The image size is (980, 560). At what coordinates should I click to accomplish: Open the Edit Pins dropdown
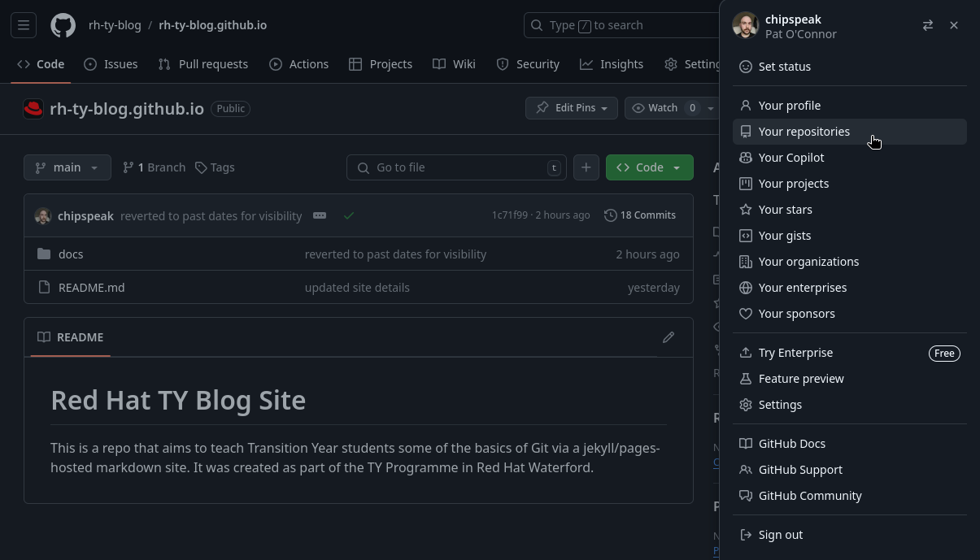pos(572,108)
